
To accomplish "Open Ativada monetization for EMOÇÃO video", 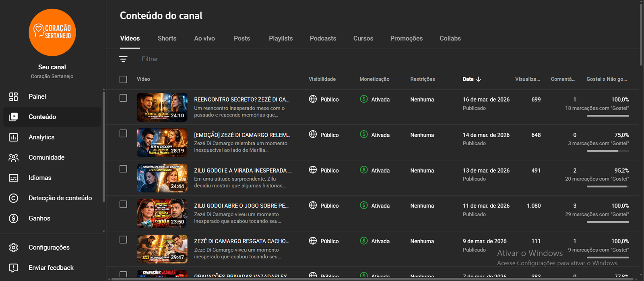I will 375,135.
